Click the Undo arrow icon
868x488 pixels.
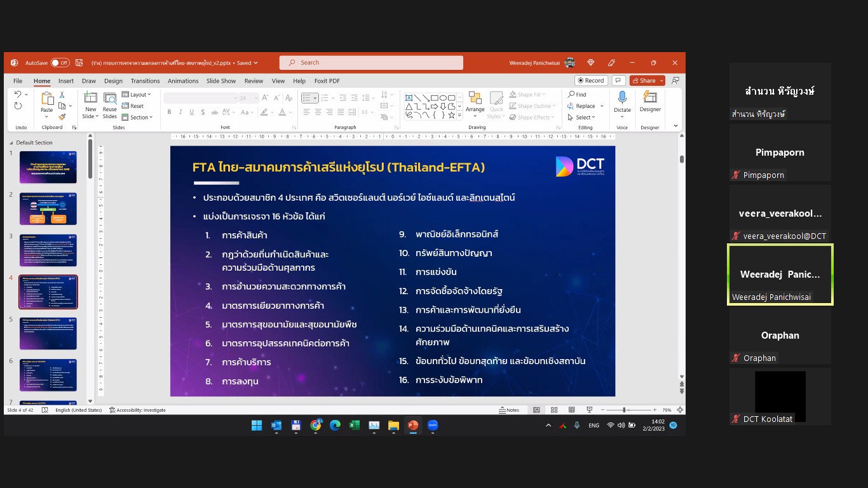coord(18,95)
